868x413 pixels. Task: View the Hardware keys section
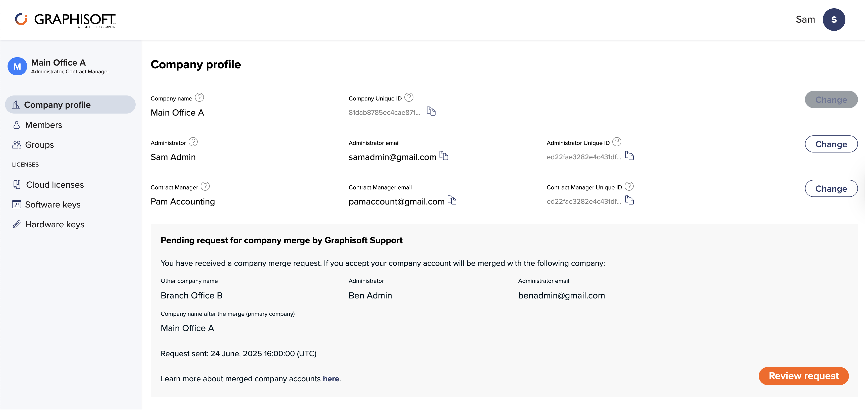55,224
